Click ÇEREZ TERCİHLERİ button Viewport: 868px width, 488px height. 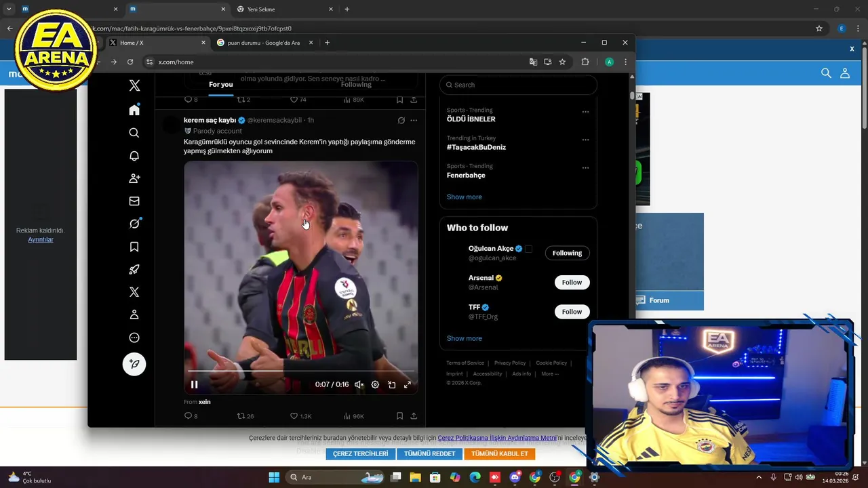coord(361,454)
